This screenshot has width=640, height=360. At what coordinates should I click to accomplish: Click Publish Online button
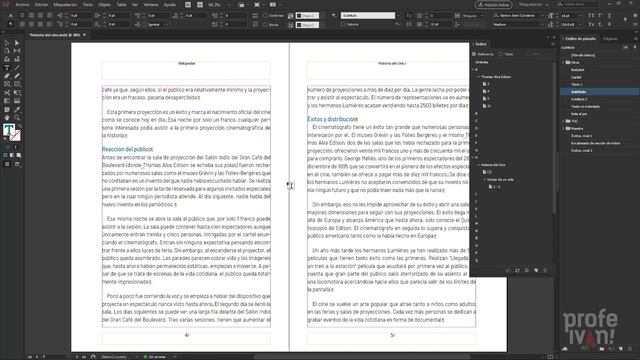494,4
